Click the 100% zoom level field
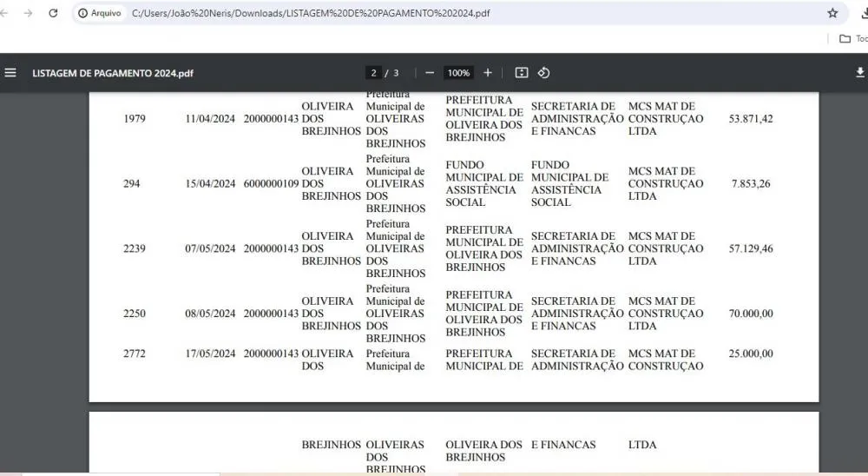868x476 pixels. point(458,73)
